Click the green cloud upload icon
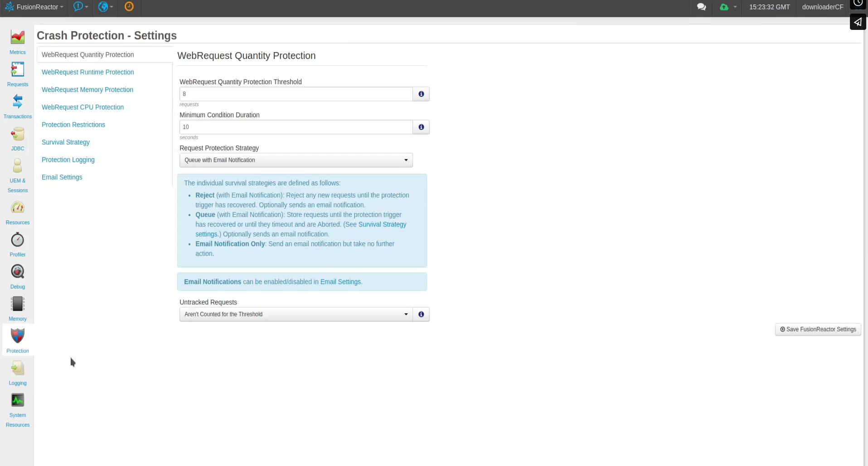This screenshot has height=466, width=868. point(724,7)
